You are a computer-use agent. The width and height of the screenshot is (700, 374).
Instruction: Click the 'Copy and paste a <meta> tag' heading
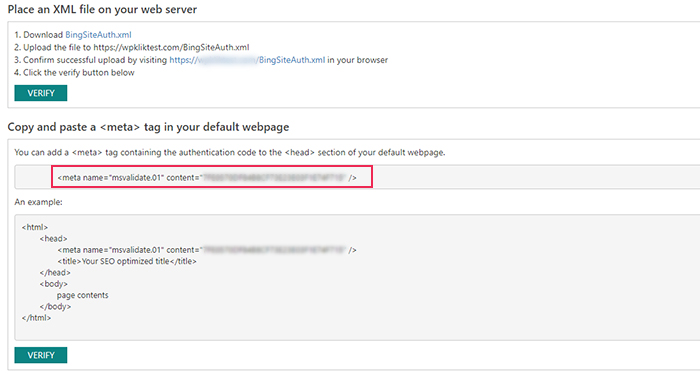[x=148, y=127]
